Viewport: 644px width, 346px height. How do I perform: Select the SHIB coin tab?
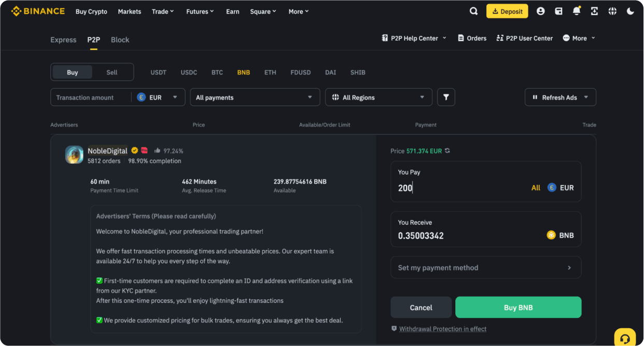pos(358,72)
